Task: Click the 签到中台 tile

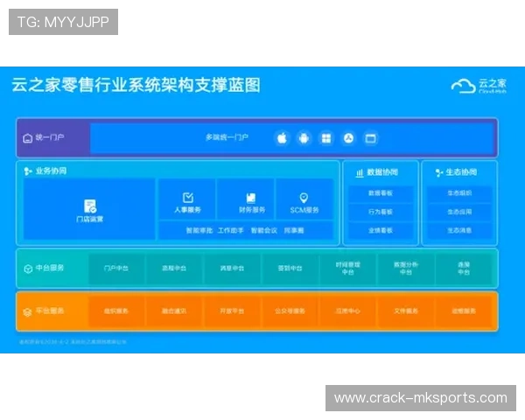Action: [x=290, y=269]
